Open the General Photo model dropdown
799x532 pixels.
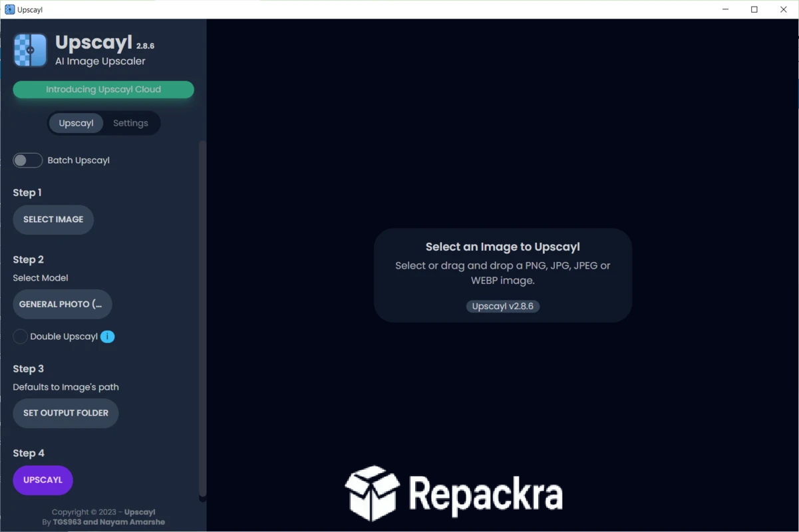click(x=63, y=304)
